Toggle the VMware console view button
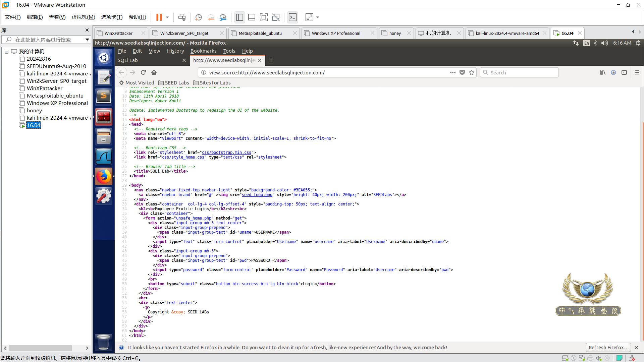Image resolution: width=644 pixels, height=362 pixels. [x=292, y=17]
